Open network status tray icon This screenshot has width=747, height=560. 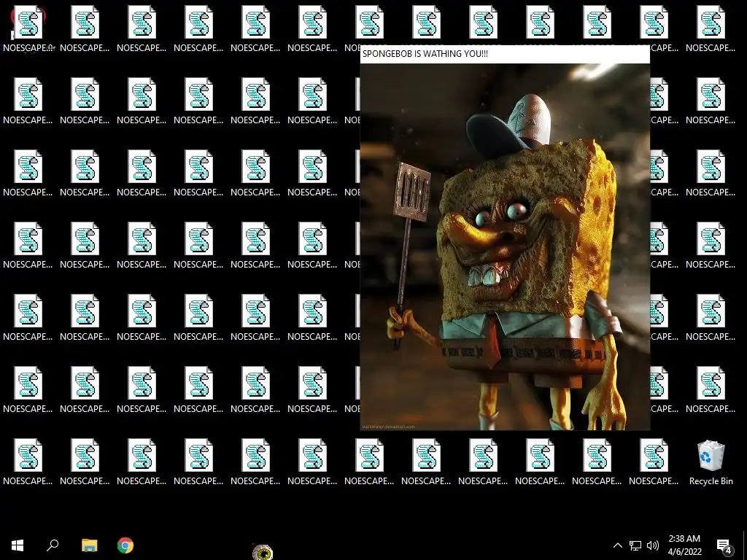(635, 545)
